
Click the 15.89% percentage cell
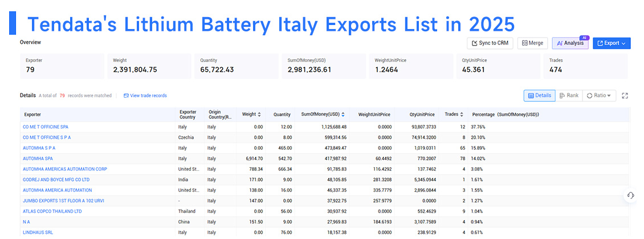pos(479,148)
